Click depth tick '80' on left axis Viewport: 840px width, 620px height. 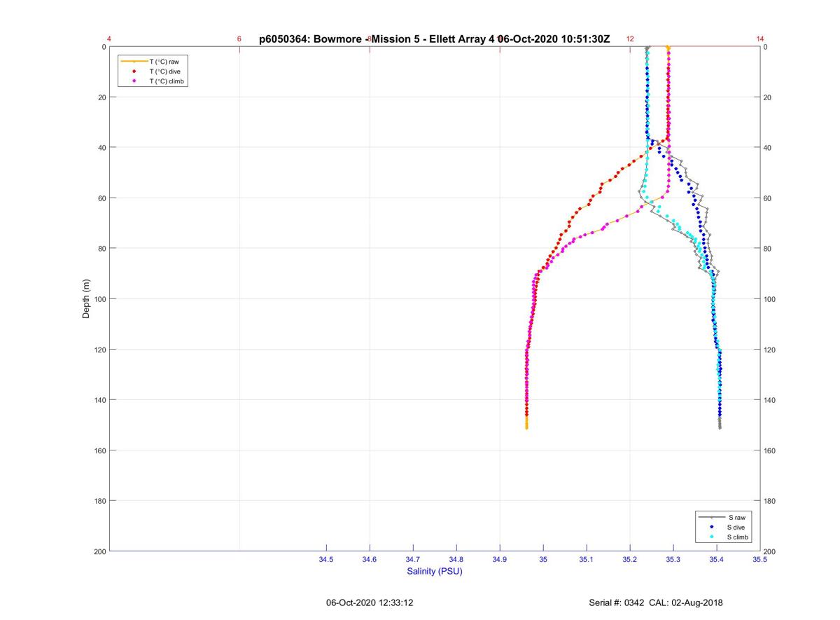(101, 249)
